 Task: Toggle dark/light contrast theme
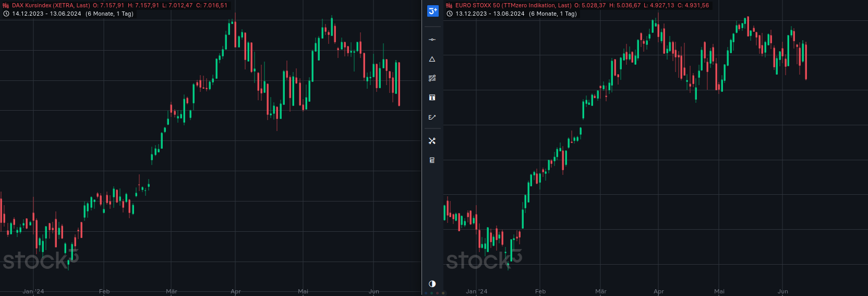pyautogui.click(x=432, y=284)
